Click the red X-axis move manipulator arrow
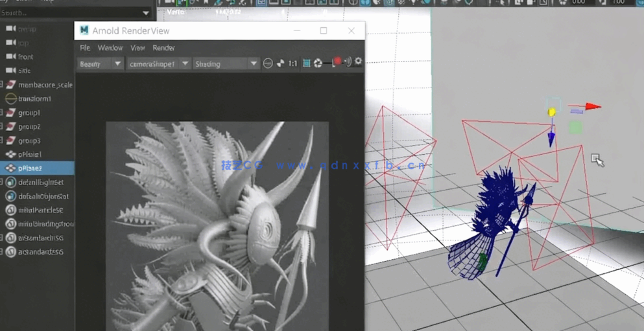The width and height of the screenshot is (644, 331). 591,107
